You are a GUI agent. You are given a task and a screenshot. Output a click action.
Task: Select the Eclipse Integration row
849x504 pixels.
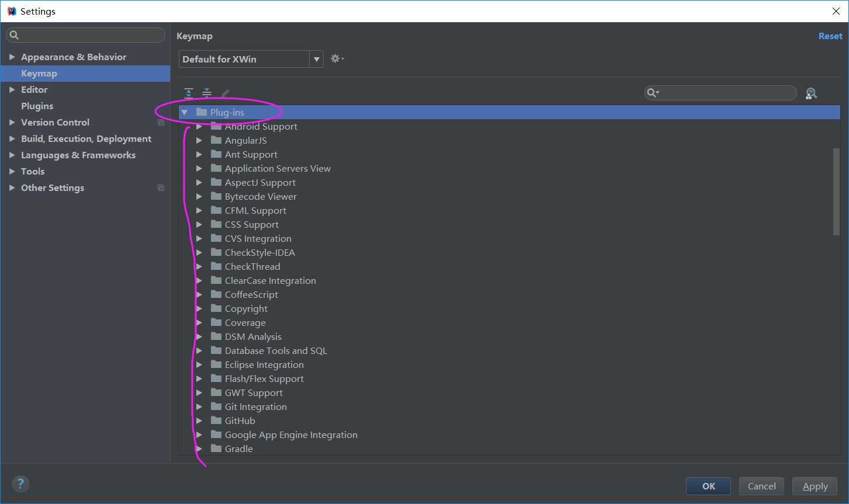click(510, 364)
